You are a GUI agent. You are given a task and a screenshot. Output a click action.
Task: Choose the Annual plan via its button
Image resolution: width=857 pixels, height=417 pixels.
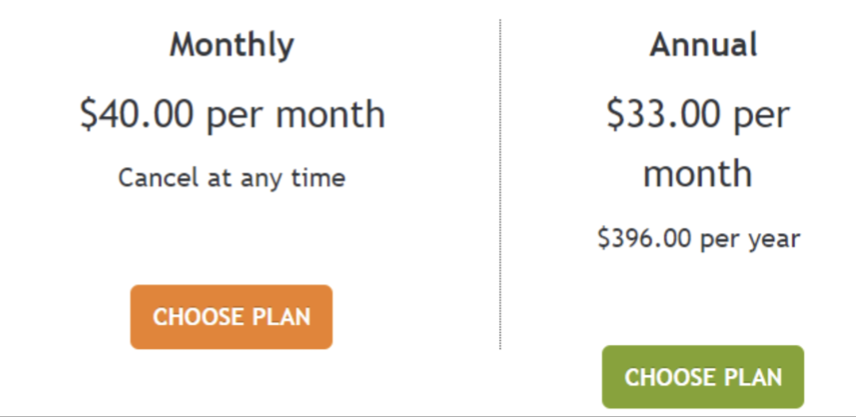(x=703, y=377)
